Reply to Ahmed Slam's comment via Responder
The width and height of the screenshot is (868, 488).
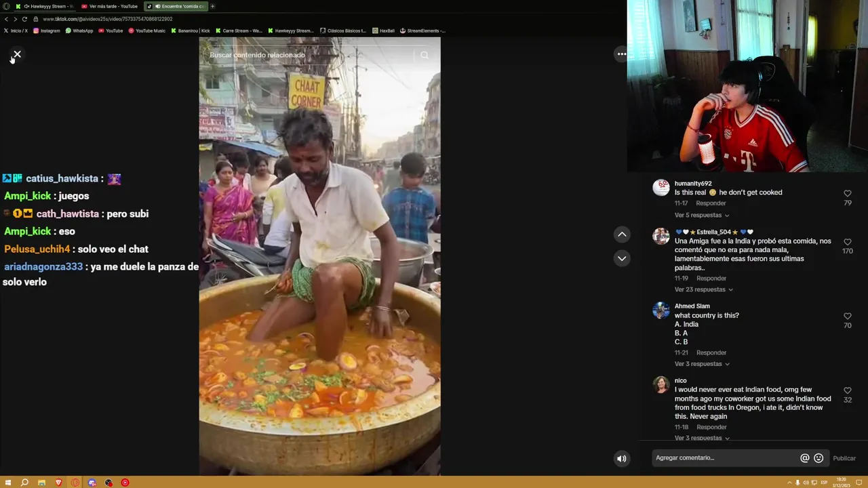click(x=711, y=352)
